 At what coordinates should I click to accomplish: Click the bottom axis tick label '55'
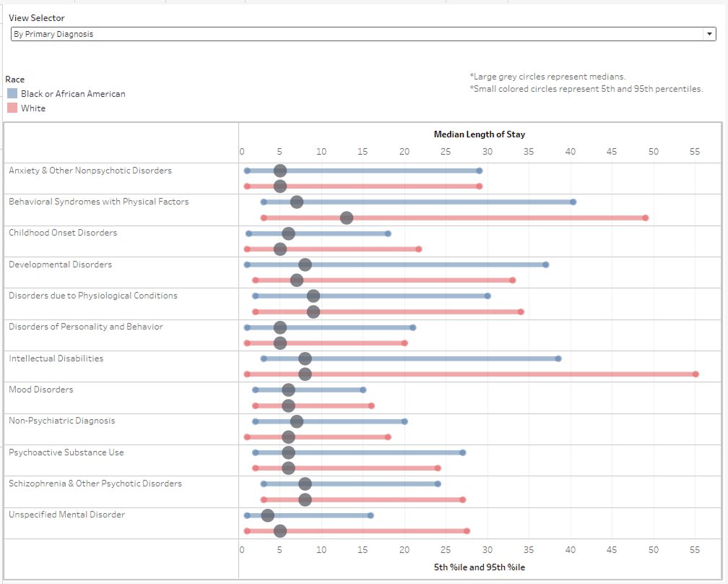click(695, 549)
